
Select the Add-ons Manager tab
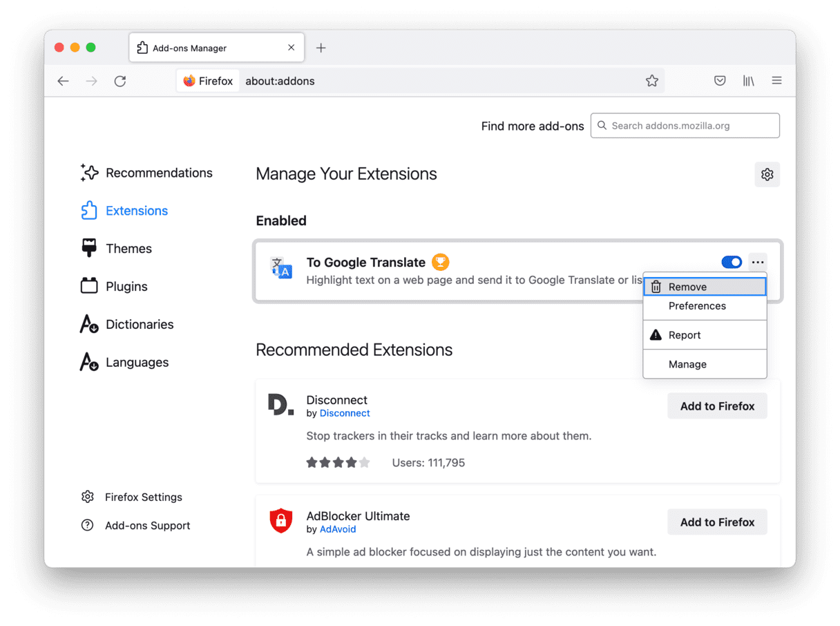(x=217, y=48)
